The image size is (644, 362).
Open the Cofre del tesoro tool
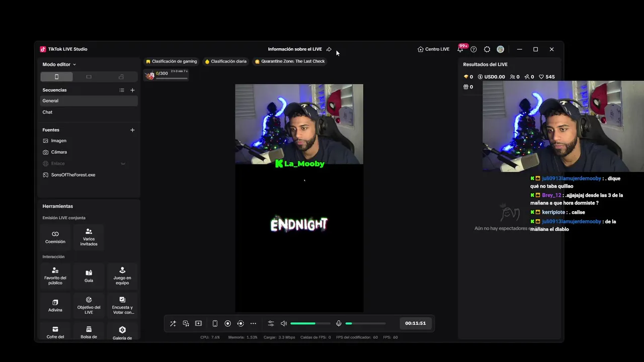point(55,332)
